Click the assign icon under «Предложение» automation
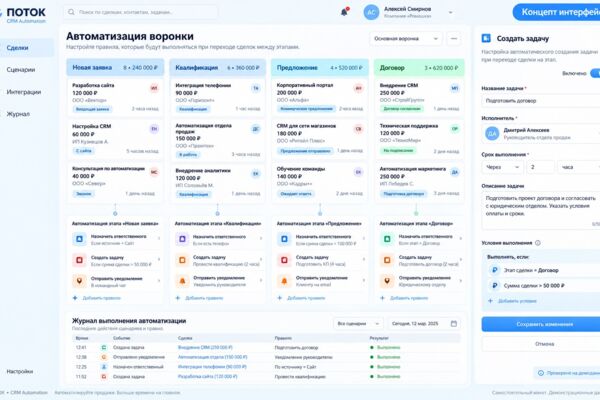 click(x=284, y=239)
